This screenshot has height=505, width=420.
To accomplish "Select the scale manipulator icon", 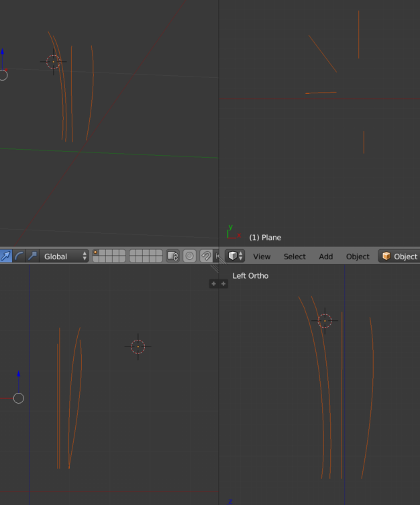I will coord(32,256).
